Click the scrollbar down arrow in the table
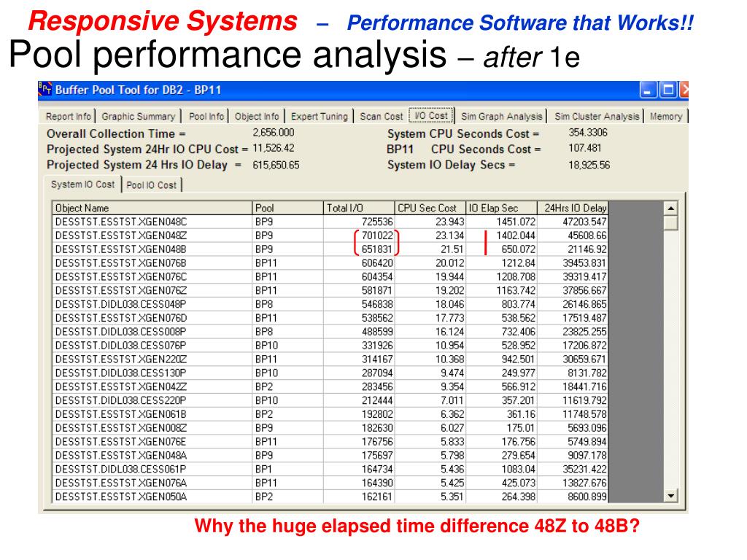The image size is (747, 560). 671,496
